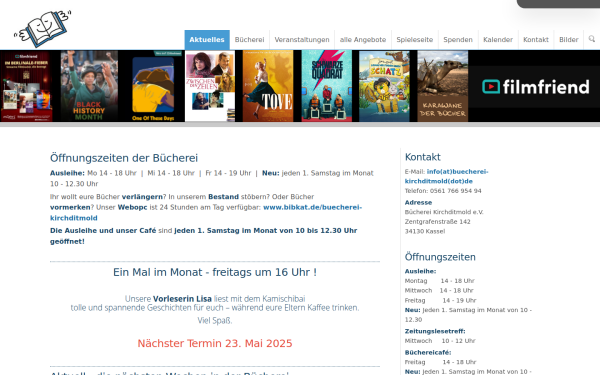Open the Black History Month poster
The width and height of the screenshot is (600, 375).
(89, 86)
